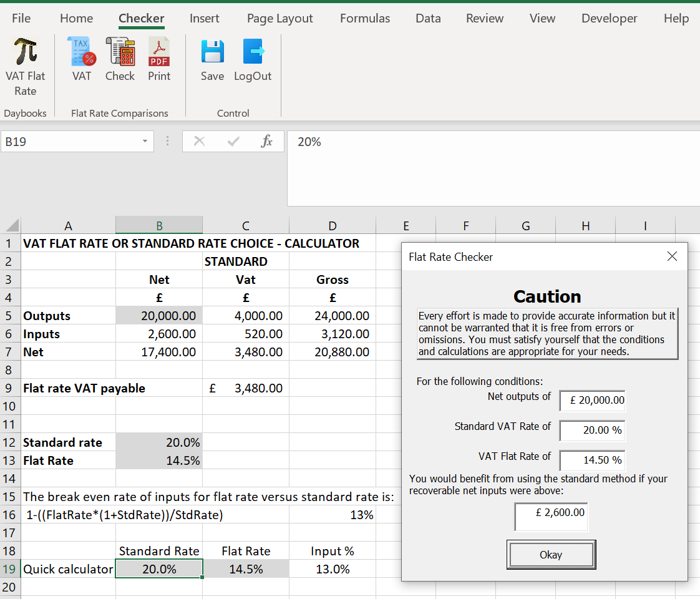Open the Formulas tab

point(365,18)
